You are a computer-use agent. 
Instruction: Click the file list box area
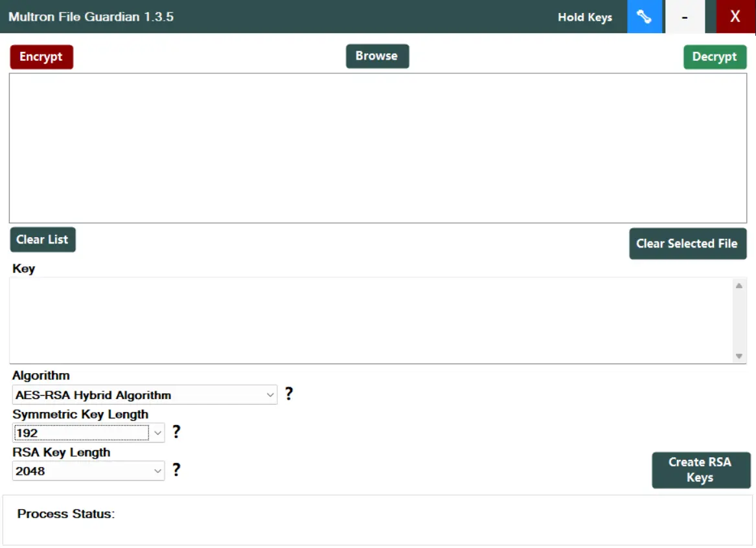378,148
